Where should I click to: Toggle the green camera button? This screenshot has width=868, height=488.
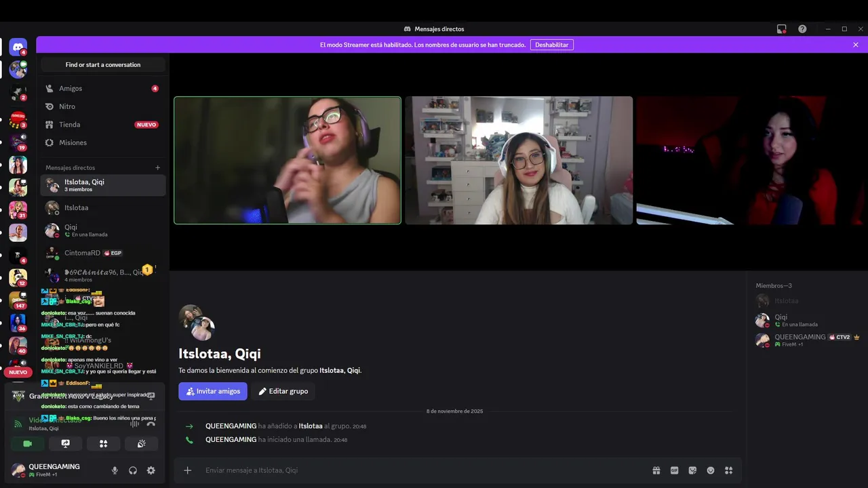click(x=28, y=444)
